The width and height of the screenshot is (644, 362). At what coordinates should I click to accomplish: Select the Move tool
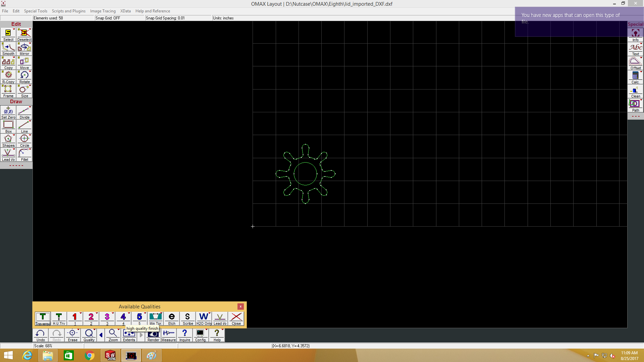click(24, 63)
